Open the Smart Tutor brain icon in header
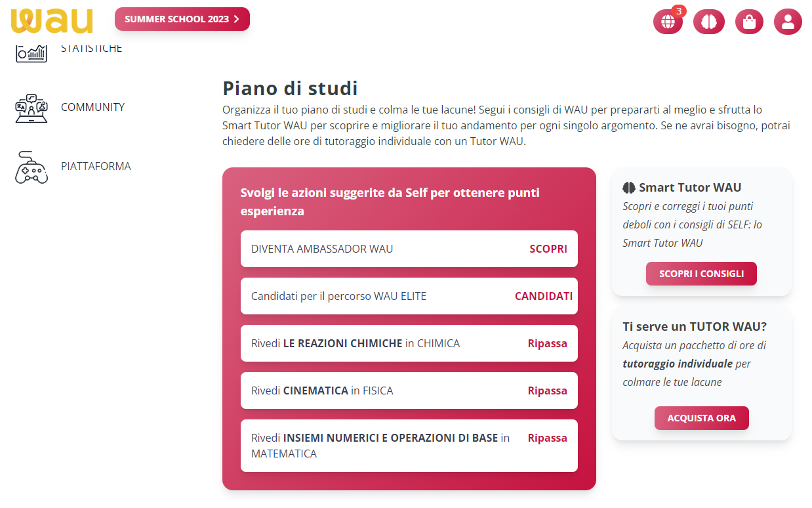This screenshot has height=508, width=812. click(708, 22)
